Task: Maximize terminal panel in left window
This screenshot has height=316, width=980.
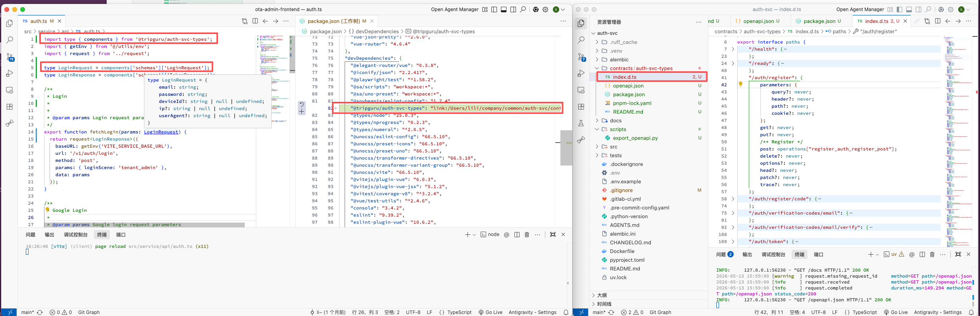Action: [x=553, y=234]
